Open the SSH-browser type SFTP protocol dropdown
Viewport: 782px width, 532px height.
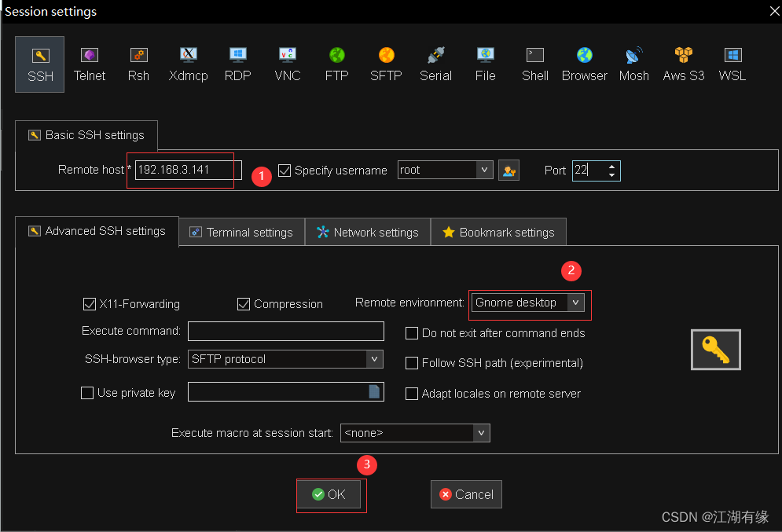point(375,359)
